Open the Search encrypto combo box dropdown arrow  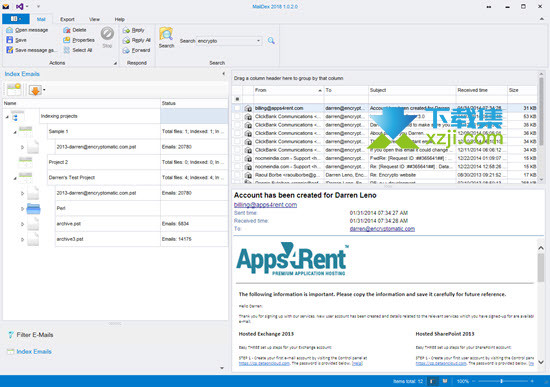click(259, 41)
